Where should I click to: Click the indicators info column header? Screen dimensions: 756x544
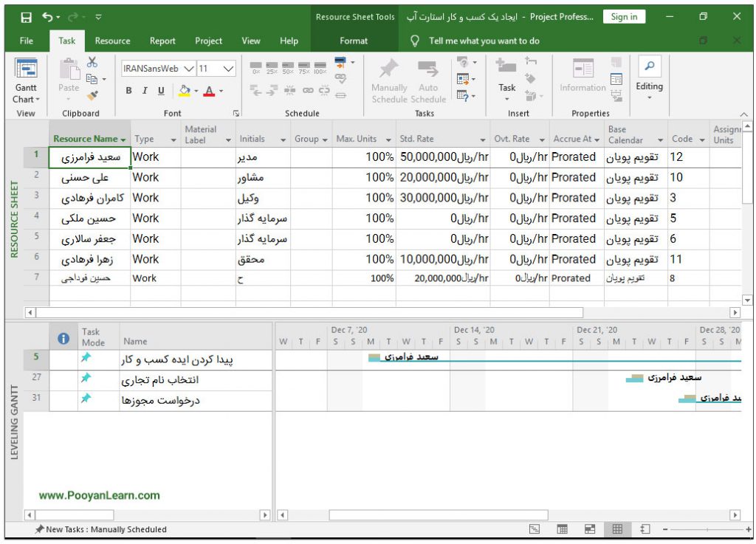(x=63, y=338)
